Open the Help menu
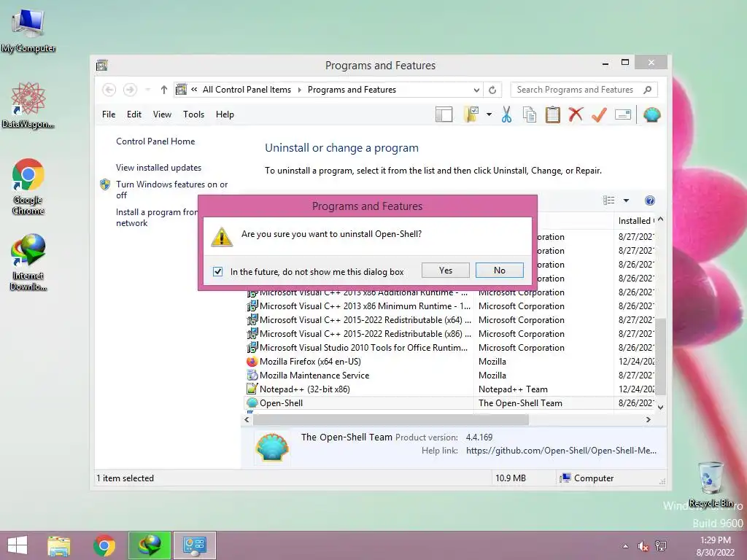The image size is (747, 560). click(x=225, y=114)
